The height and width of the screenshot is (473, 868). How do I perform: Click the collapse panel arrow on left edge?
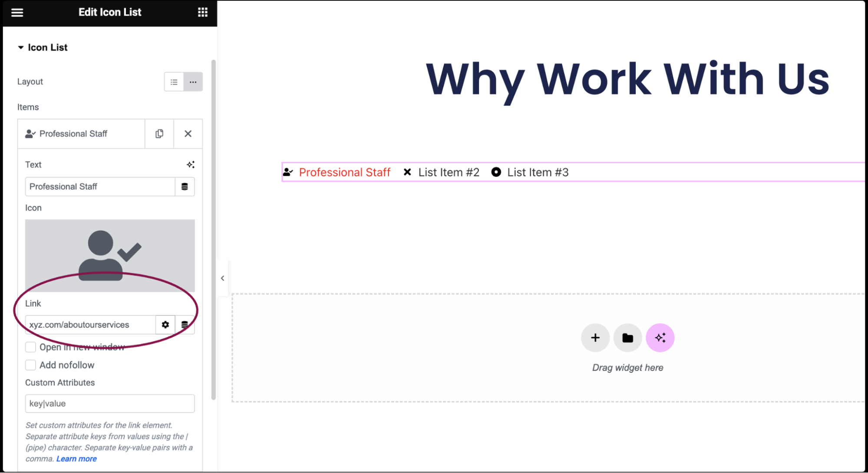222,278
